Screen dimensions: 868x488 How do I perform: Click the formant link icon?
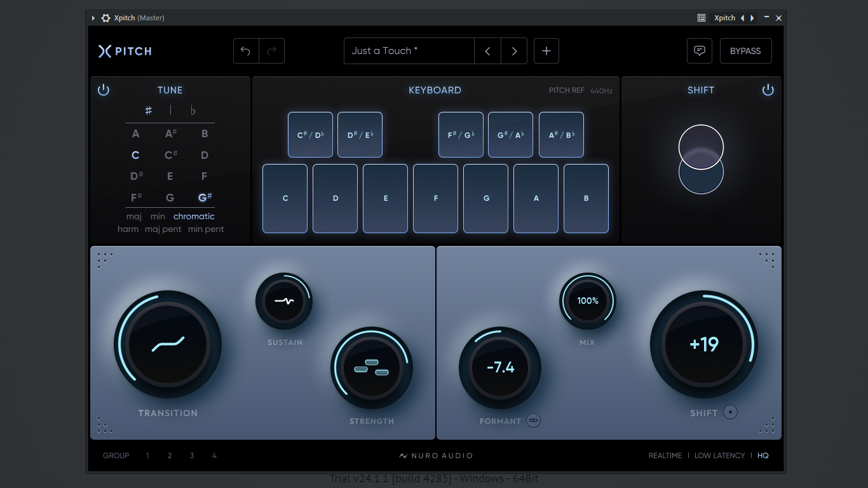[x=533, y=421]
